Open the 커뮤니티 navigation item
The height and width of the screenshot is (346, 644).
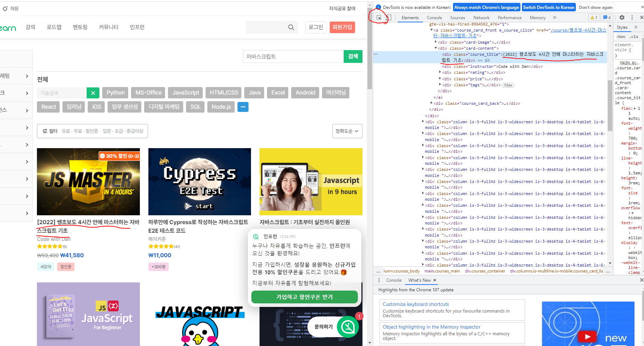point(109,27)
